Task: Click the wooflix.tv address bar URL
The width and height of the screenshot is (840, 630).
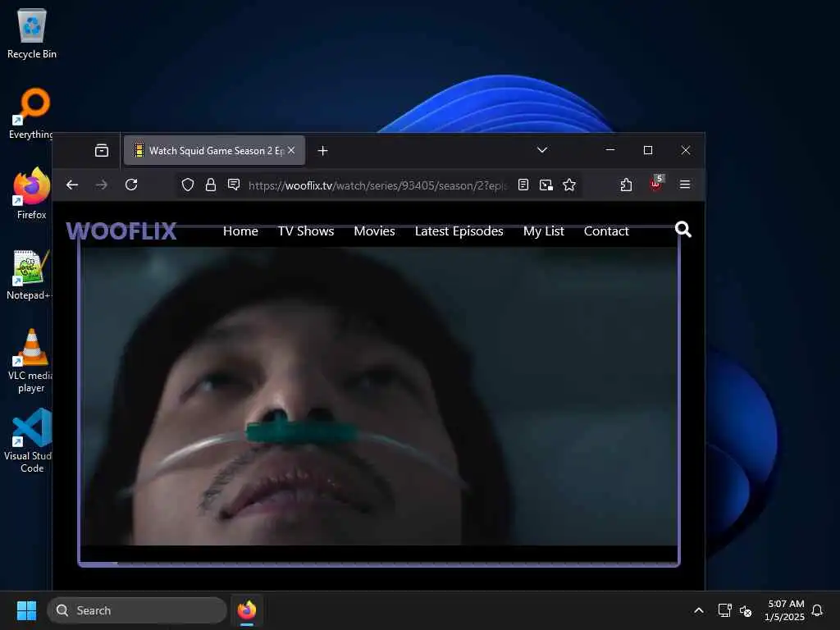Action: point(377,185)
